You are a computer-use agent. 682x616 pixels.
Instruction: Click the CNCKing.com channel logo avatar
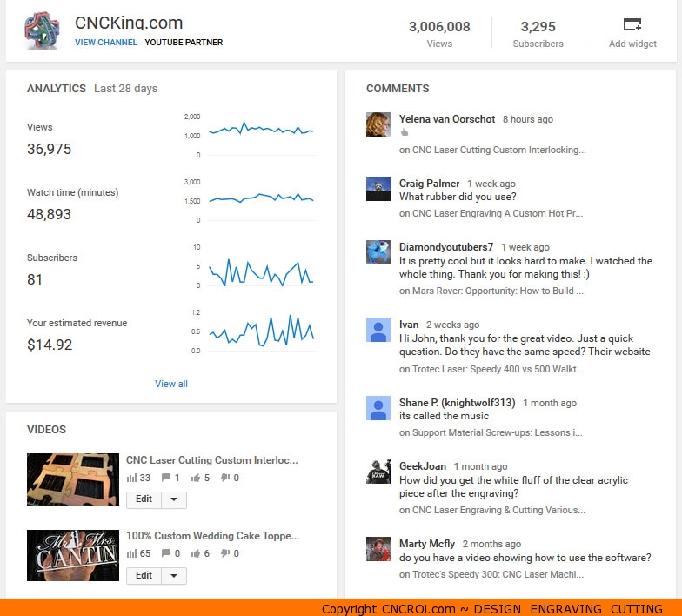point(42,31)
